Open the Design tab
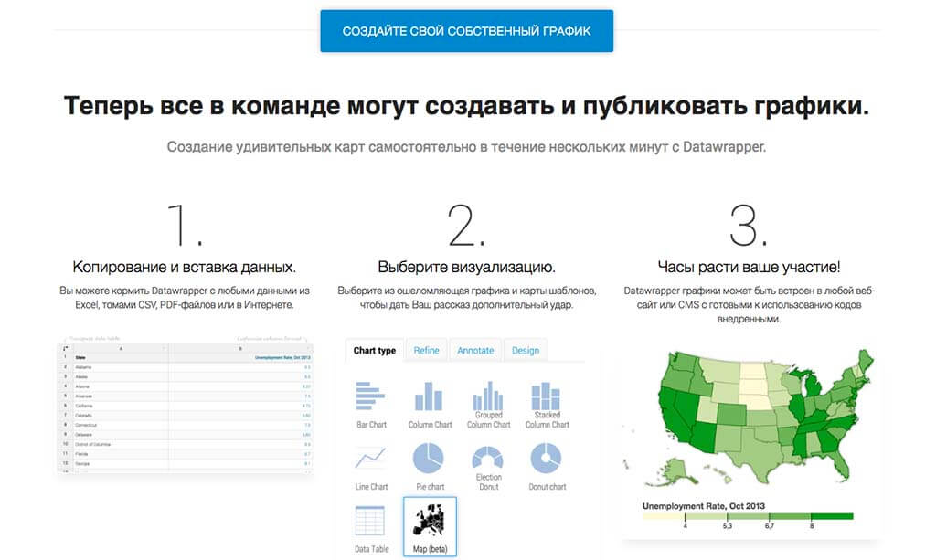936x560 pixels. tap(526, 351)
